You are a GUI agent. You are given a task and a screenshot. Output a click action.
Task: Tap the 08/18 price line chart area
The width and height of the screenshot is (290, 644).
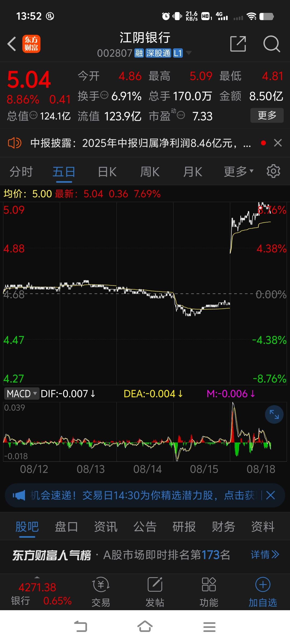(x=258, y=293)
